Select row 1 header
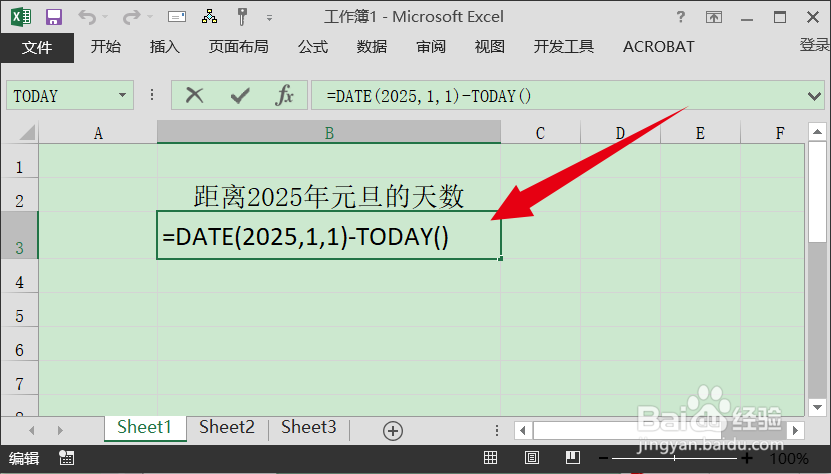The width and height of the screenshot is (831, 474). [19, 161]
